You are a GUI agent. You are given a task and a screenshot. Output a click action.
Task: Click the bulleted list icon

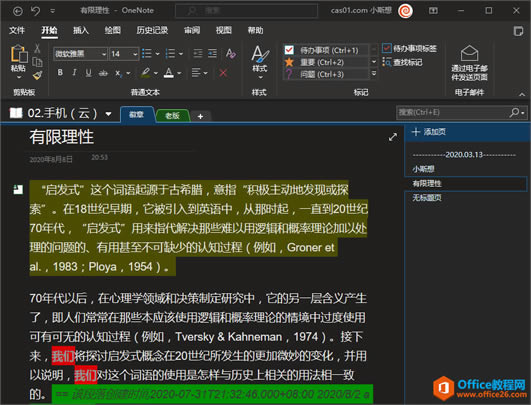147,54
